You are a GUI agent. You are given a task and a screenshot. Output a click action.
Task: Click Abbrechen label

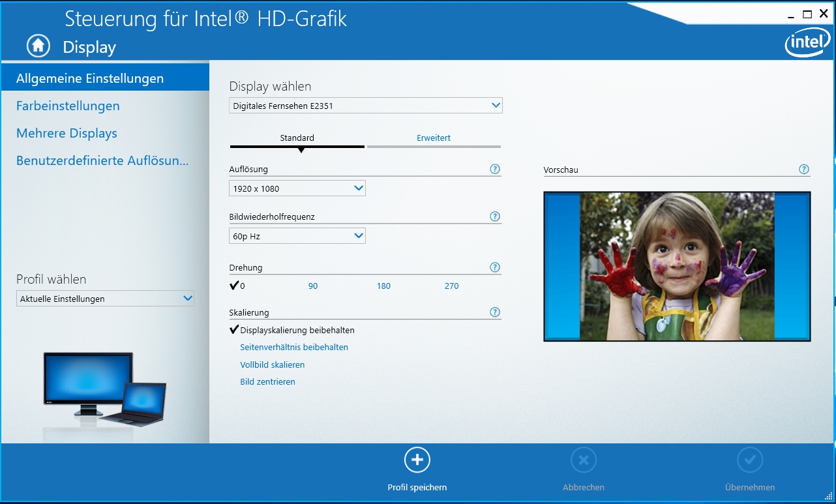point(584,487)
